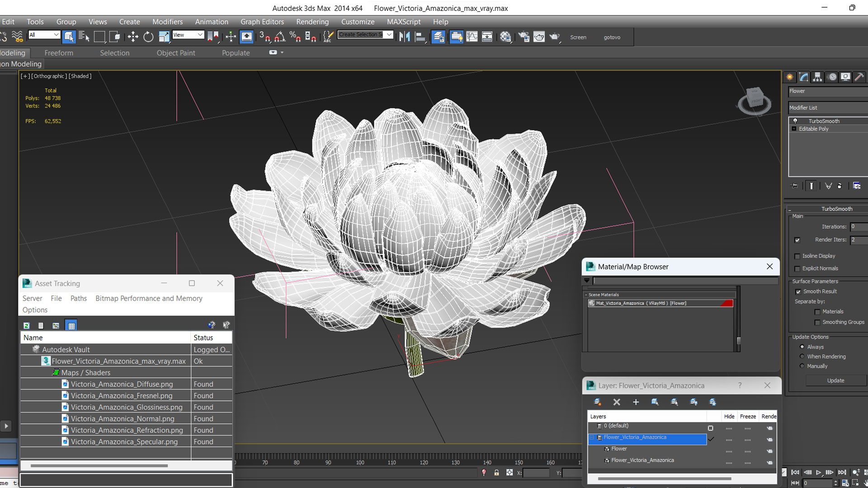
Task: Select When Rendering update option
Action: 802,357
